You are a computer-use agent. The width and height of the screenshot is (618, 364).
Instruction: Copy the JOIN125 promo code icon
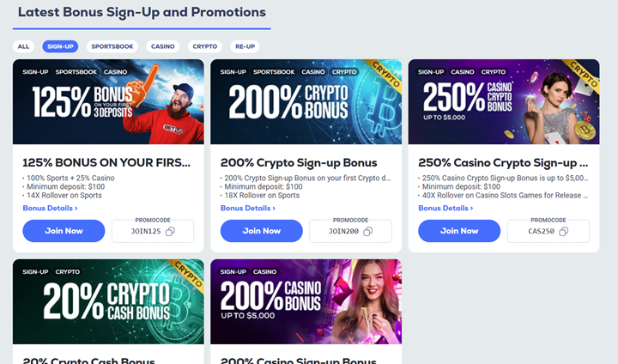click(170, 232)
